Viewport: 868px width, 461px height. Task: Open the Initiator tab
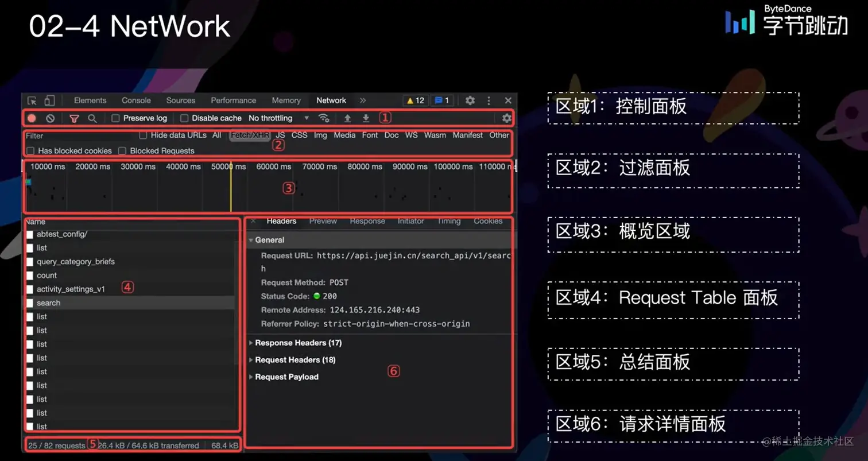pyautogui.click(x=411, y=221)
